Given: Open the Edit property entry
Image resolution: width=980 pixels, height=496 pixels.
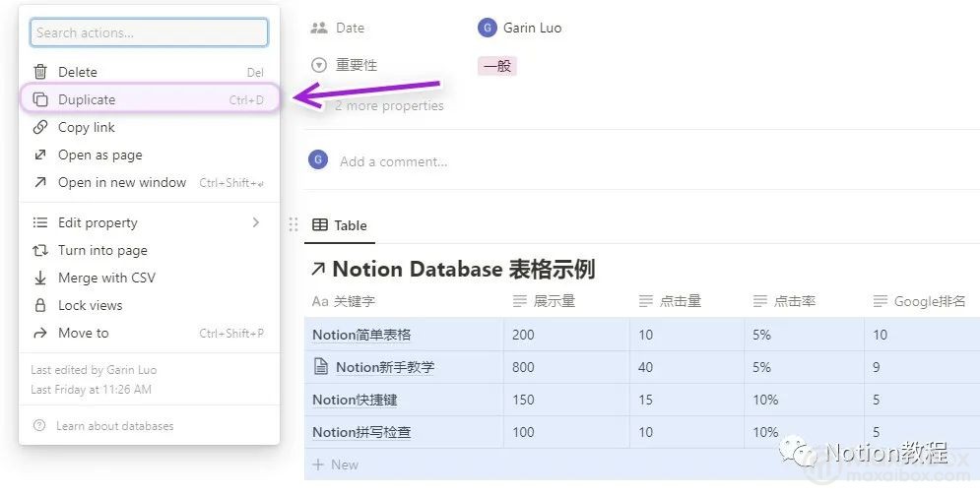Looking at the screenshot, I should point(149,222).
